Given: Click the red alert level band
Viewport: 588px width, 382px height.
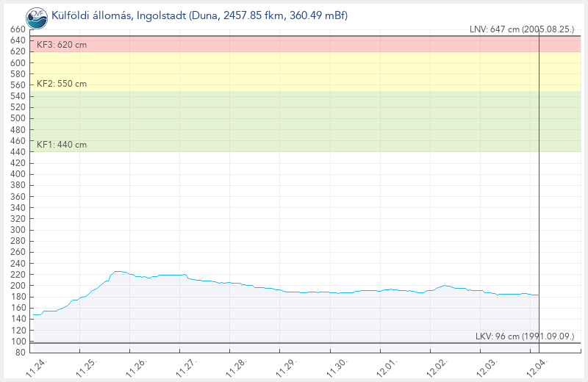Looking at the screenshot, I should pos(294,44).
